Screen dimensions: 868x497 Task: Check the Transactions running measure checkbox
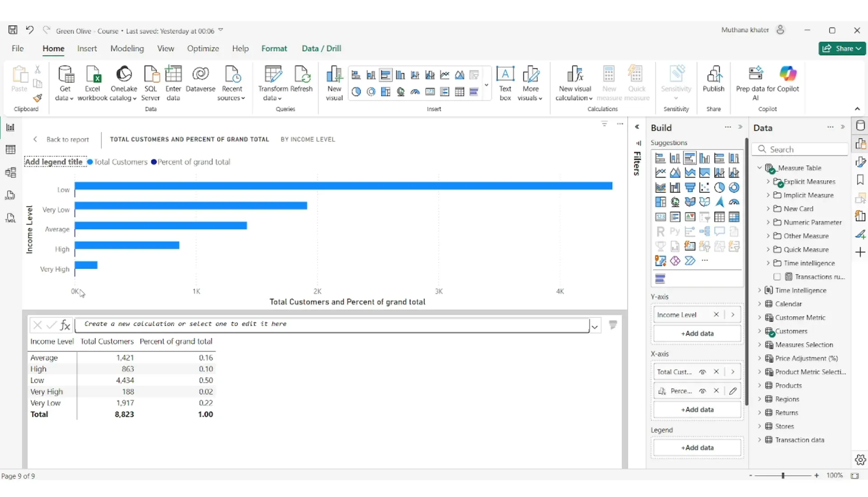[777, 277]
